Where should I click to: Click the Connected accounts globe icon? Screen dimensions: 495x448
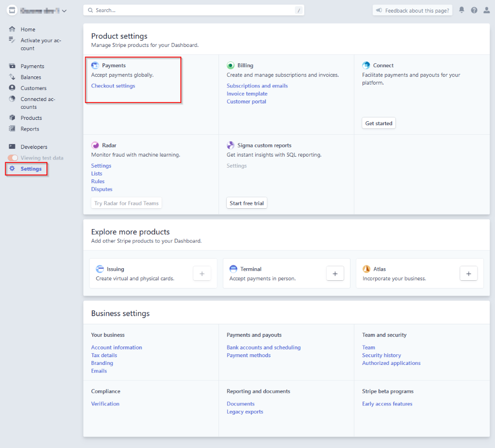coord(12,99)
